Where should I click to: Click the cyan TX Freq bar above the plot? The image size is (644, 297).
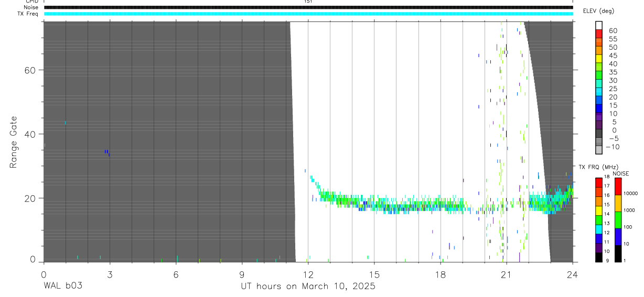point(308,14)
